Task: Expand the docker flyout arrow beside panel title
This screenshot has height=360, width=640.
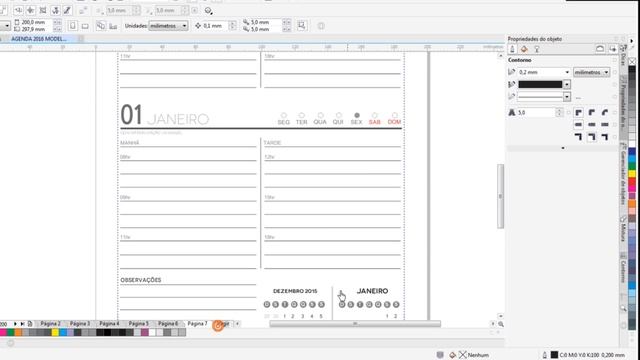Action: tap(631, 41)
